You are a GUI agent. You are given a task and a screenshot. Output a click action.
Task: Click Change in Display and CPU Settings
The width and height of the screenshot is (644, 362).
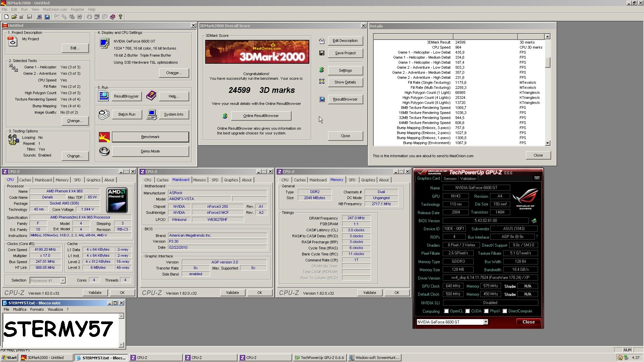(174, 73)
